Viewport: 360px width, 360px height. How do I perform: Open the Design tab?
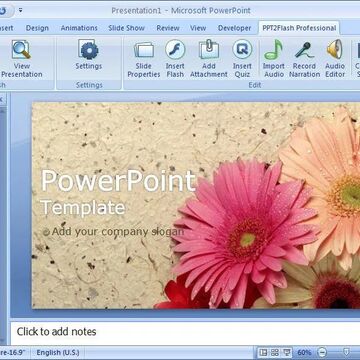point(37,28)
